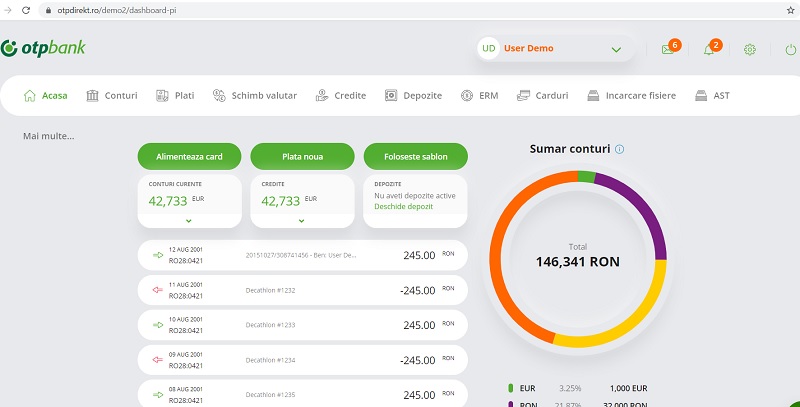800x407 pixels.
Task: Click red arrow of 09 AUG transaction
Action: pyautogui.click(x=158, y=360)
